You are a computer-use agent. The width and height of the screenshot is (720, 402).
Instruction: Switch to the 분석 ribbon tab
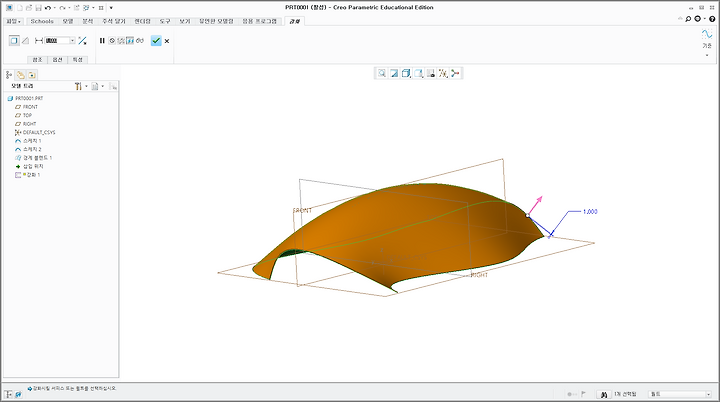coord(88,21)
